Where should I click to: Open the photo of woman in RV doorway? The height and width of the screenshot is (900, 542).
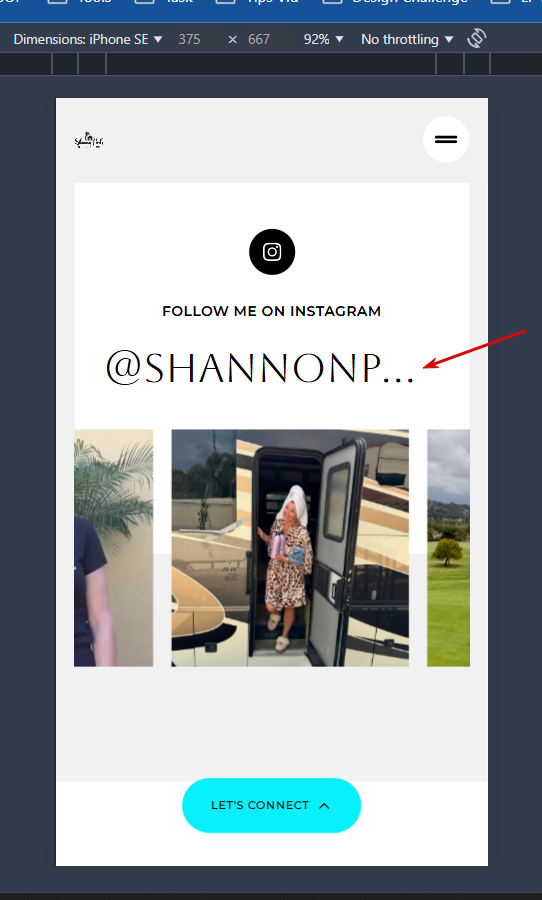coord(290,548)
